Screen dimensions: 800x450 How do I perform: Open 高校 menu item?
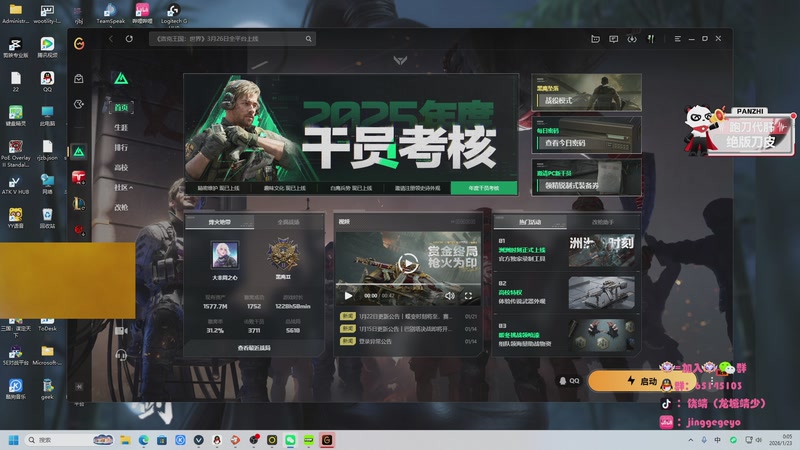(x=121, y=167)
